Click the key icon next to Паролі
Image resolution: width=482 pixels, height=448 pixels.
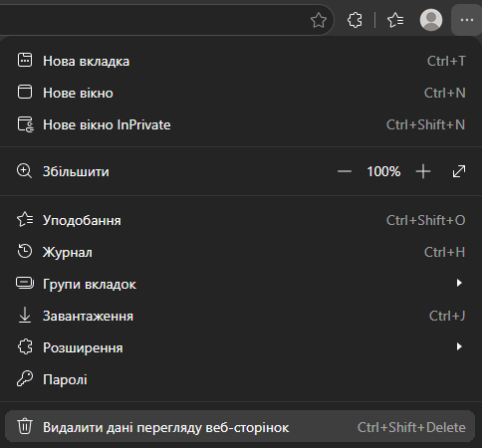pyautogui.click(x=25, y=378)
